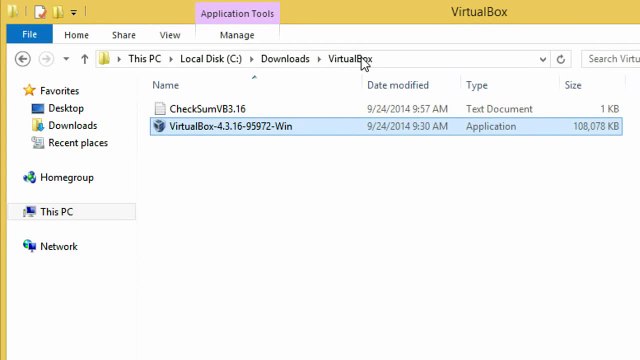
Task: Select the VirtualBox installer cube icon
Action: (x=159, y=126)
